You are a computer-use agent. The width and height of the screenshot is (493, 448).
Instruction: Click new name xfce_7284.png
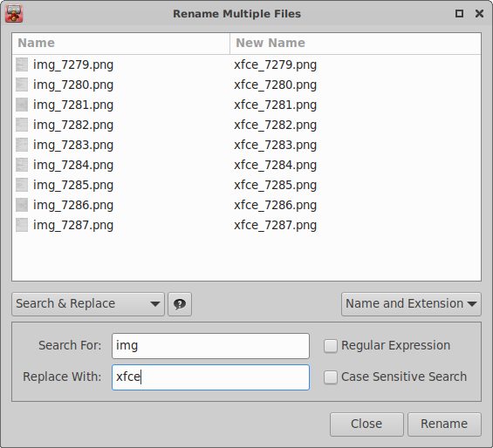point(275,166)
